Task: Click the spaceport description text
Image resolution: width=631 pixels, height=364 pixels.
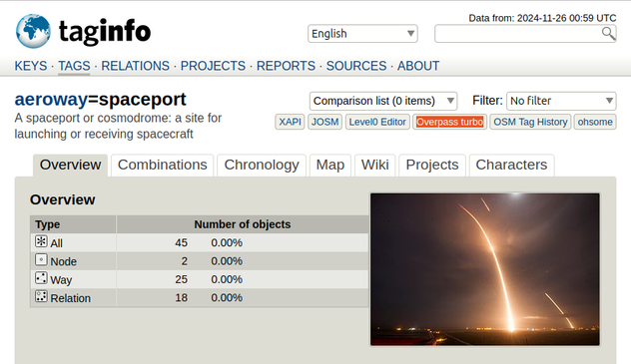Action: 118,126
